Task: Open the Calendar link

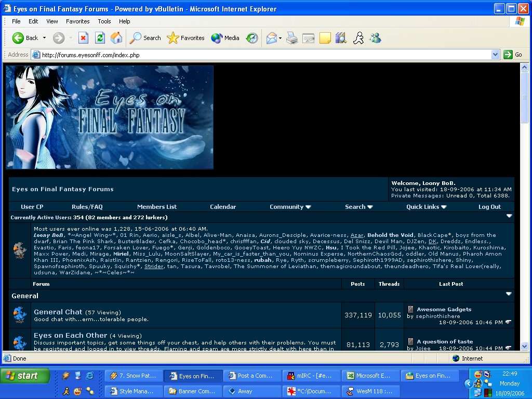Action: (x=223, y=207)
